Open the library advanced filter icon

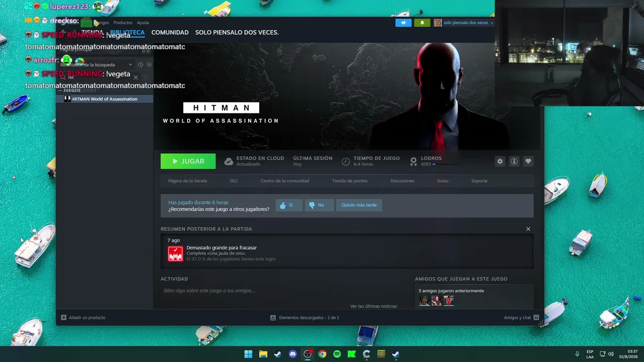(146, 77)
